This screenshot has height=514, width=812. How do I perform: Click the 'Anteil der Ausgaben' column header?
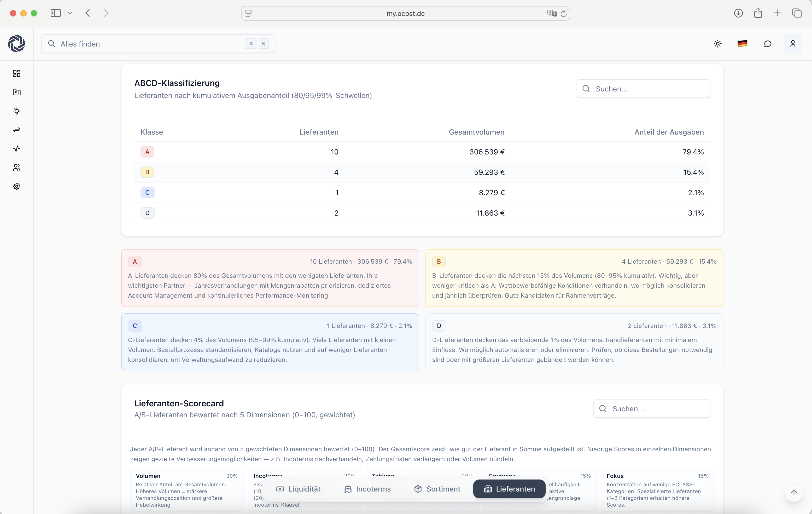[x=669, y=132]
